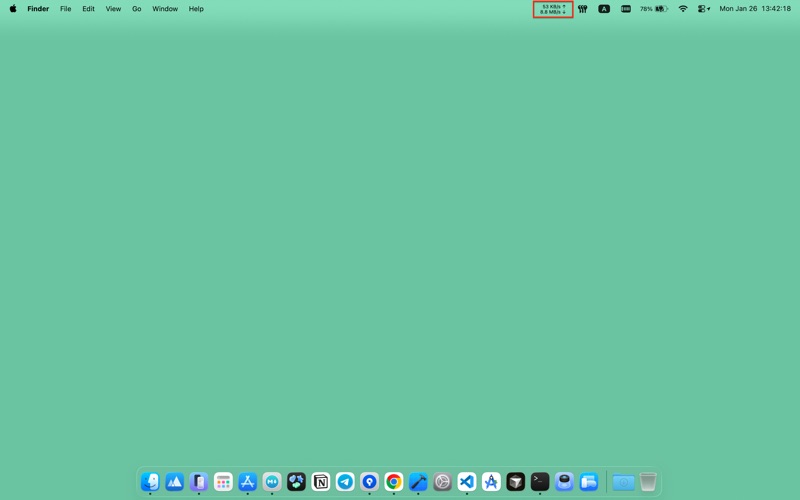The image size is (800, 500).
Task: Open Launchpad colored-grid icon in the Dock
Action: 223,482
